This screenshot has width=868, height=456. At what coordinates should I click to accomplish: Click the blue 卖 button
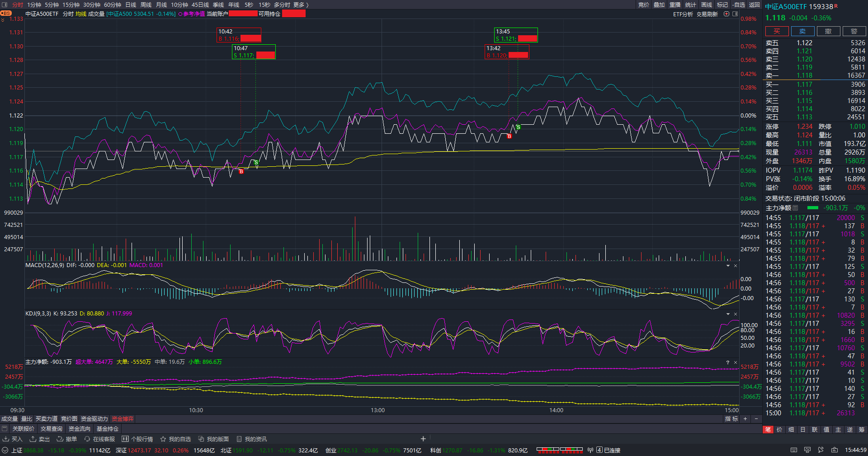click(802, 31)
